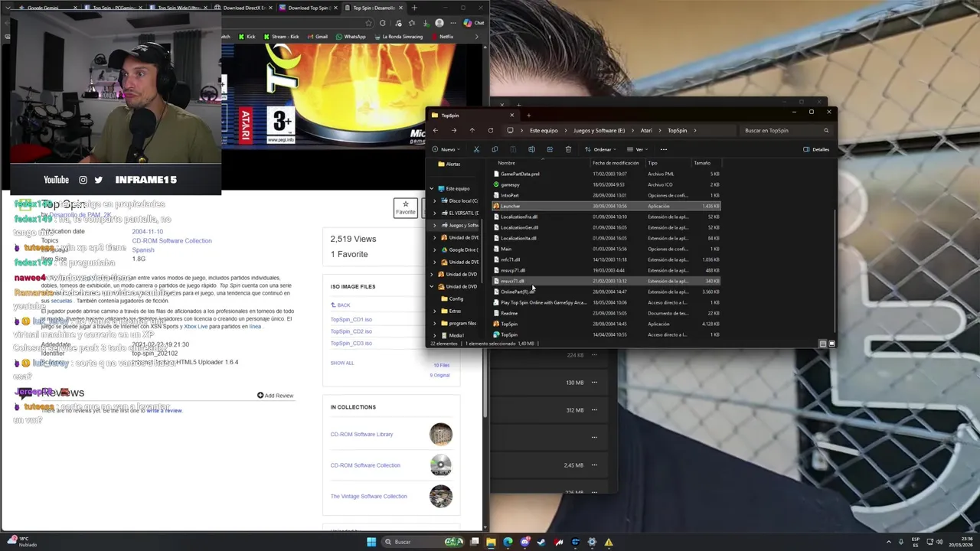
Task: Open the Ordenar sort dropdown
Action: click(601, 149)
